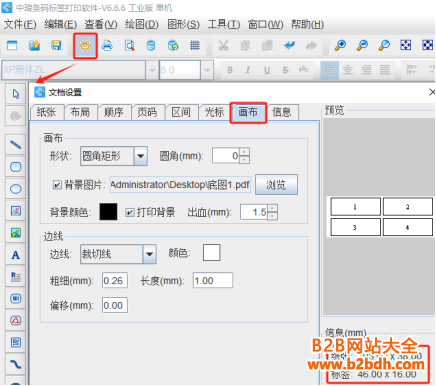Select the rounded rectangle tool
The image size is (436, 386).
point(15,167)
